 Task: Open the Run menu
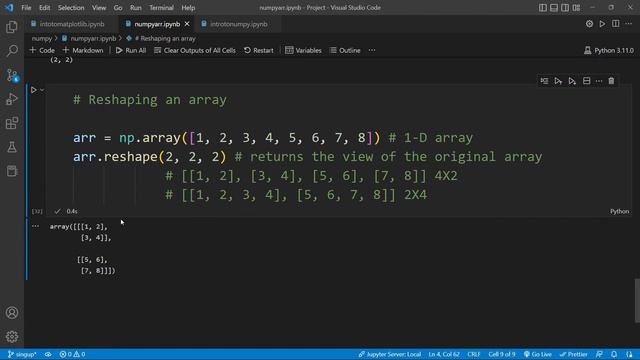[x=136, y=8]
